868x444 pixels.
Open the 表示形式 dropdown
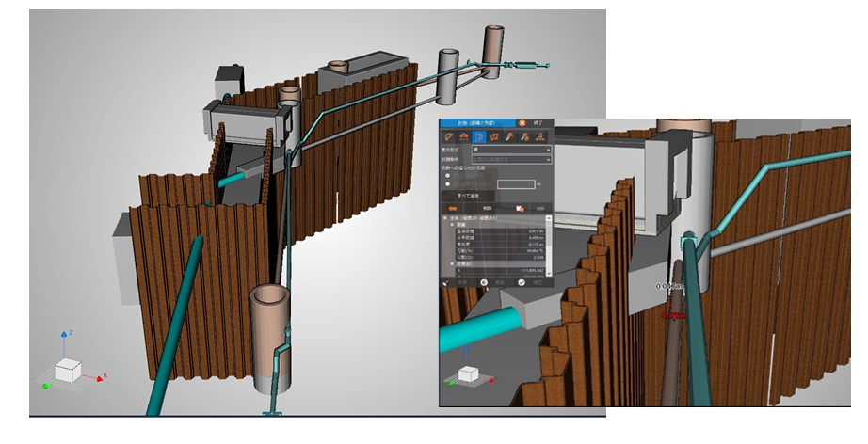tap(511, 150)
